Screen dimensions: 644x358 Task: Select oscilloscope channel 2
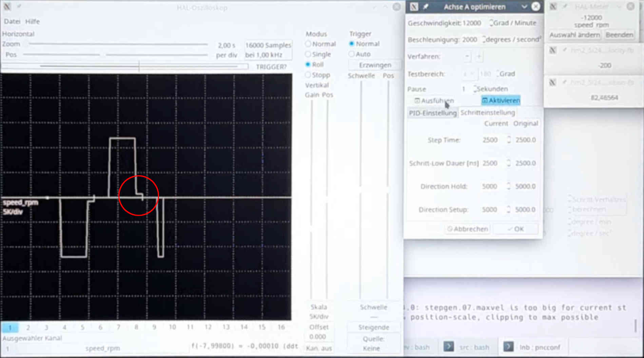click(28, 327)
